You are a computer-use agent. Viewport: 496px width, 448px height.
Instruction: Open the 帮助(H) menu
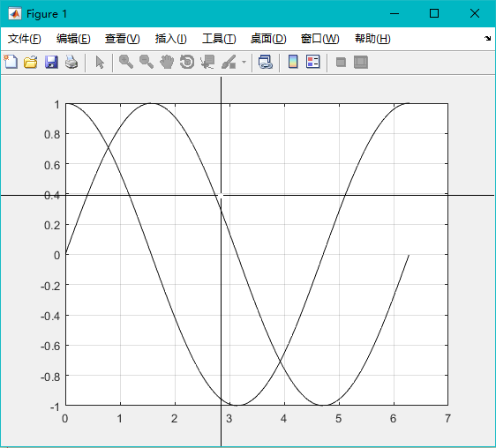pos(372,39)
